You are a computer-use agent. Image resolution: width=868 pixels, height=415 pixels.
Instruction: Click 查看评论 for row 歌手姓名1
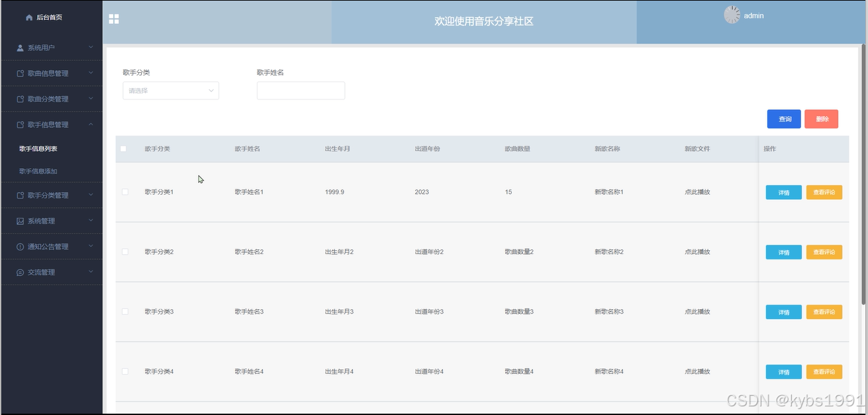coord(824,193)
